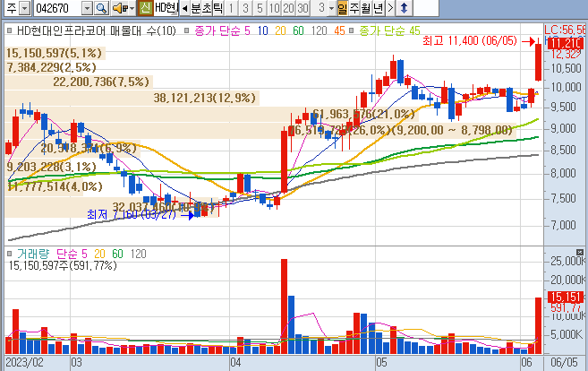This screenshot has height=371, width=588.
Task: Select the 일 (daily) chart period
Action: [x=343, y=8]
